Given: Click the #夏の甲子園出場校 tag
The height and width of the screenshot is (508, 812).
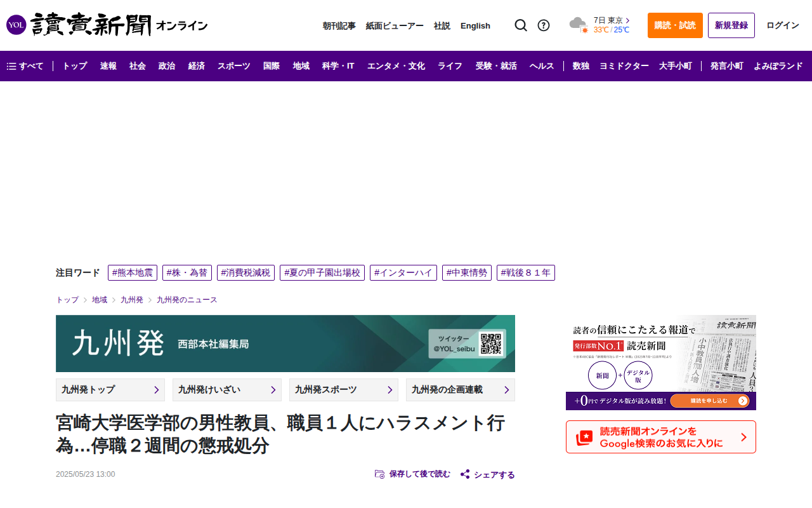Looking at the screenshot, I should point(322,272).
